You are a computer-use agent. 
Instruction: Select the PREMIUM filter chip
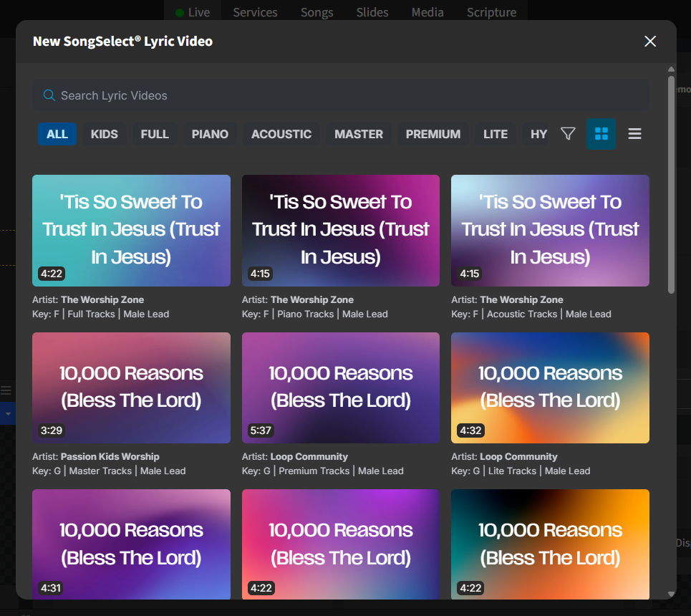coord(433,134)
